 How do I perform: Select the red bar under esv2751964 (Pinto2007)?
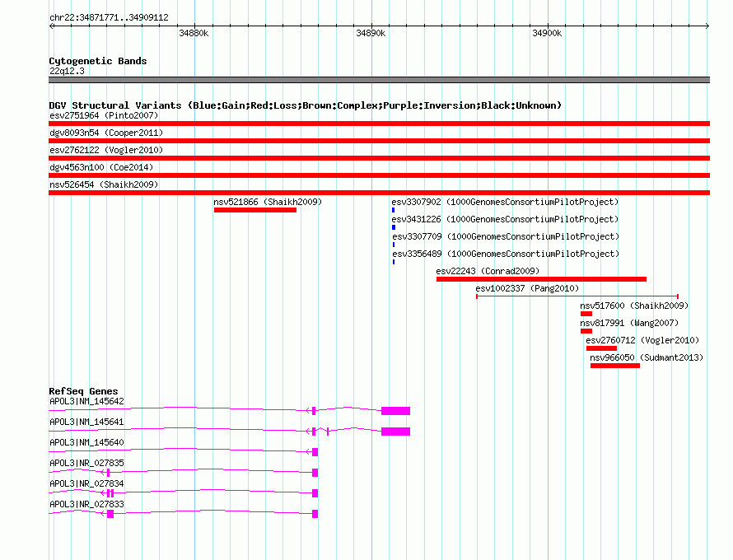coord(379,124)
